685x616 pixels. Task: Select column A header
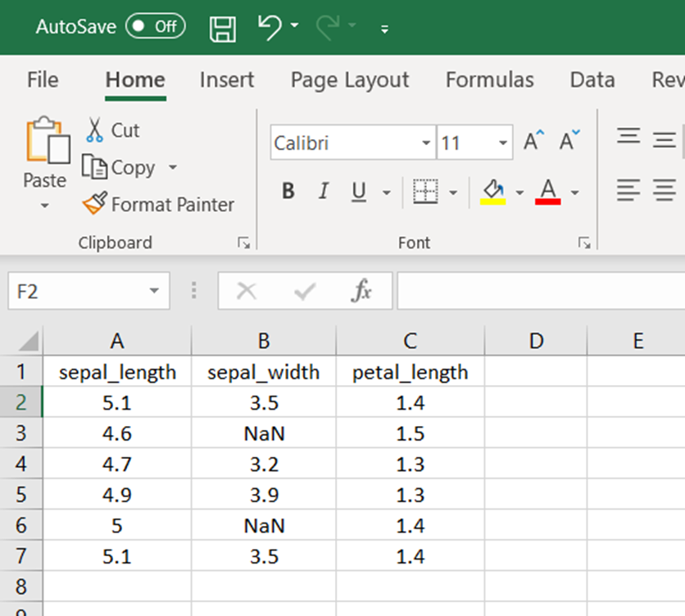[x=117, y=341]
